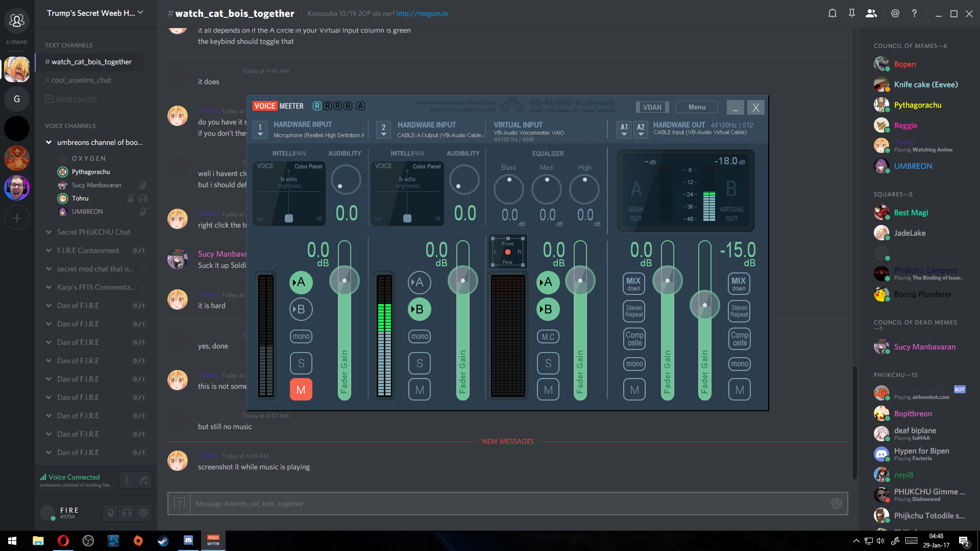Solo hardware input 2
Viewport: 980px width, 551px height.
(x=420, y=363)
